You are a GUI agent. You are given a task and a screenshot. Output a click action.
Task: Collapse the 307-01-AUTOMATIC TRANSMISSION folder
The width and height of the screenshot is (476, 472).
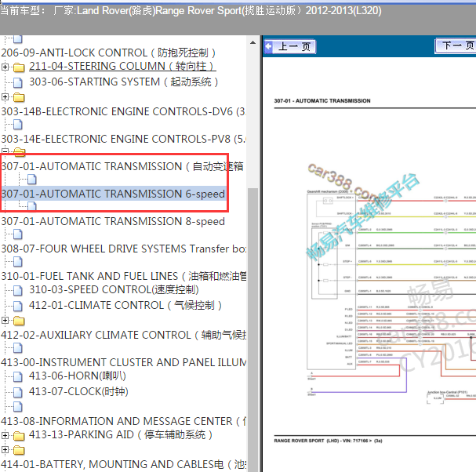click(5, 151)
